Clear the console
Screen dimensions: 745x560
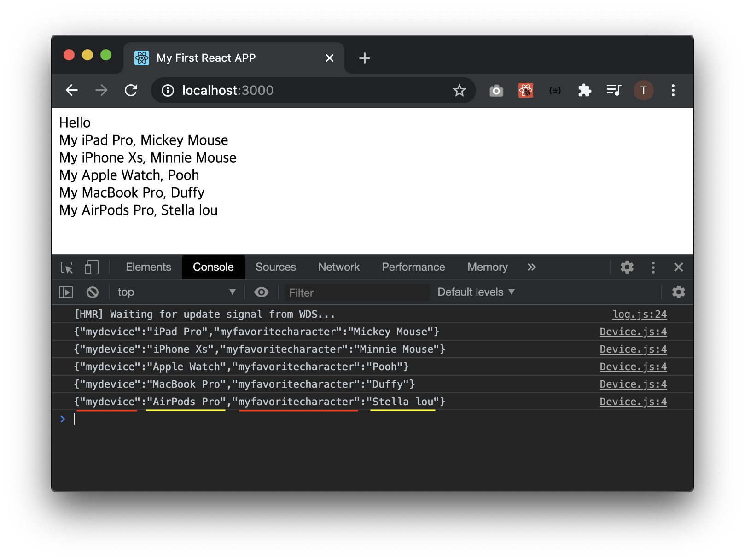(x=93, y=292)
